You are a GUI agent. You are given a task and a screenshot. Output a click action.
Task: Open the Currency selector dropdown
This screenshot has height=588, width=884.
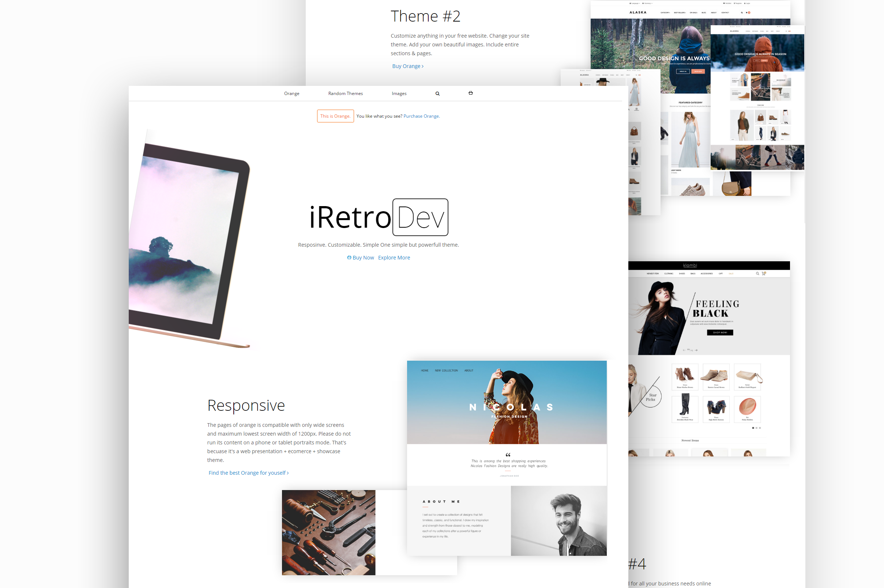point(648,3)
